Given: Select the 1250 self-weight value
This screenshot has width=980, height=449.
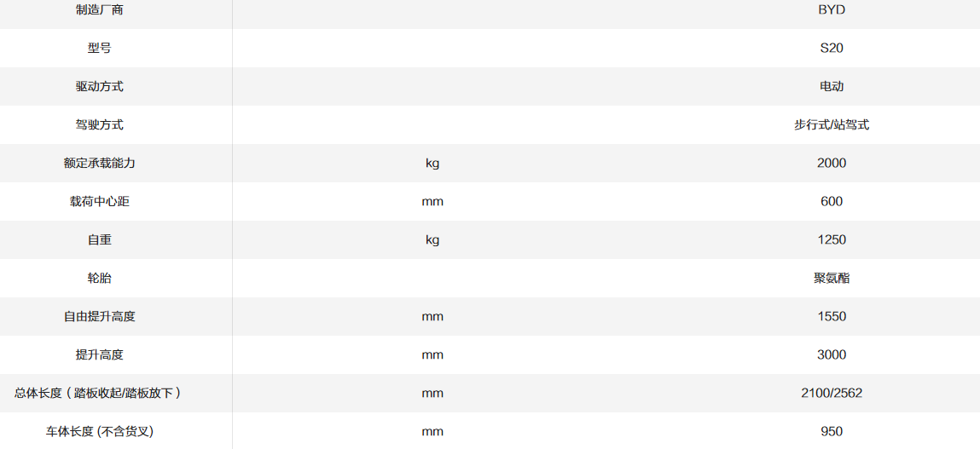Looking at the screenshot, I should (x=831, y=240).
